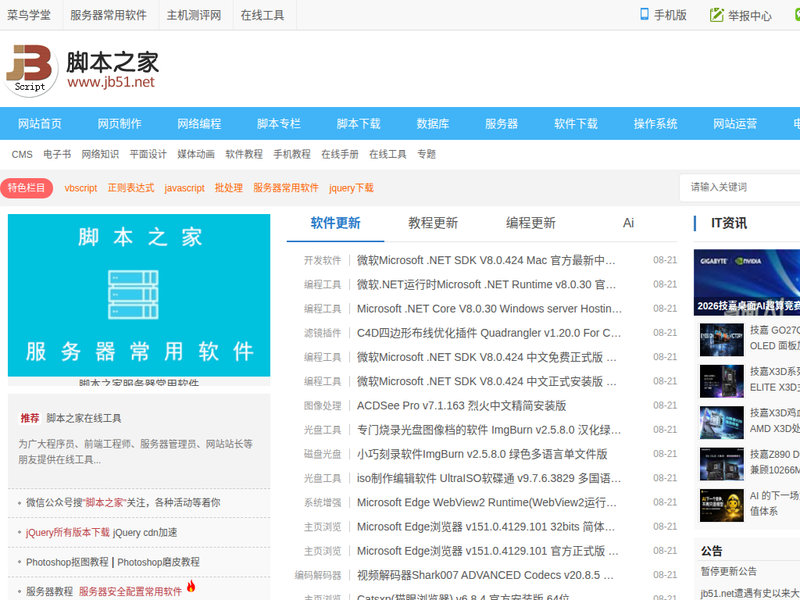Open the CMS sub-navigation link

click(x=22, y=154)
